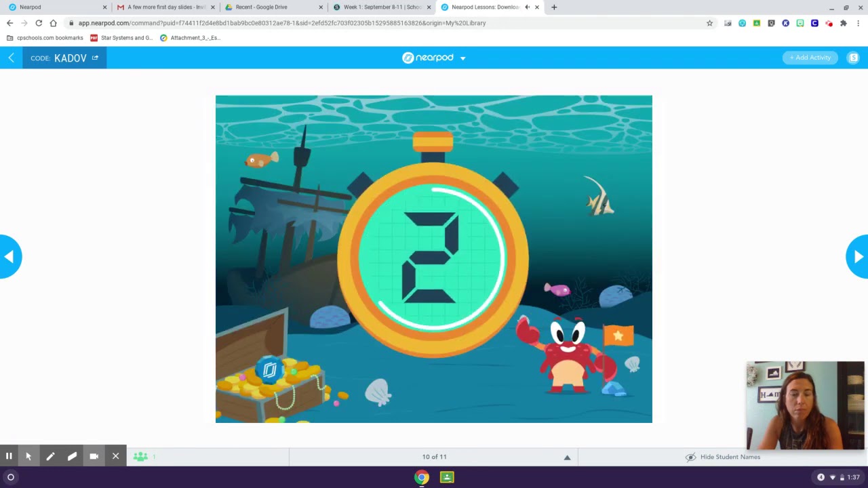Expand the slide navigator up arrow
The width and height of the screenshot is (868, 488).
coord(567,457)
